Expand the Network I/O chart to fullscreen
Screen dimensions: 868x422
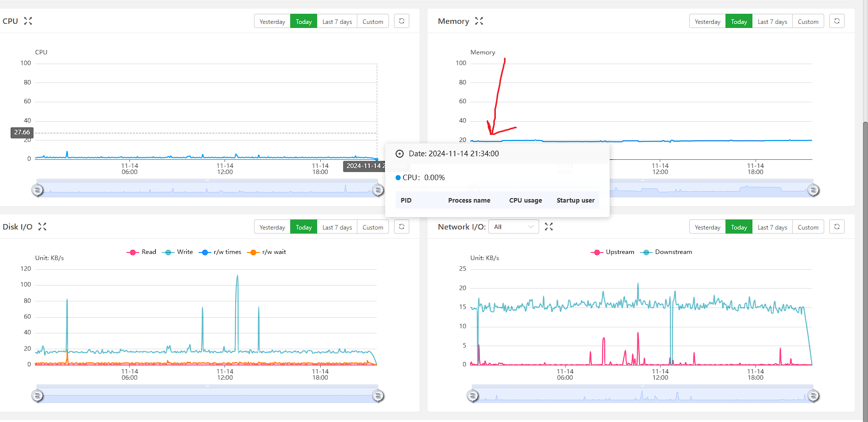point(549,227)
